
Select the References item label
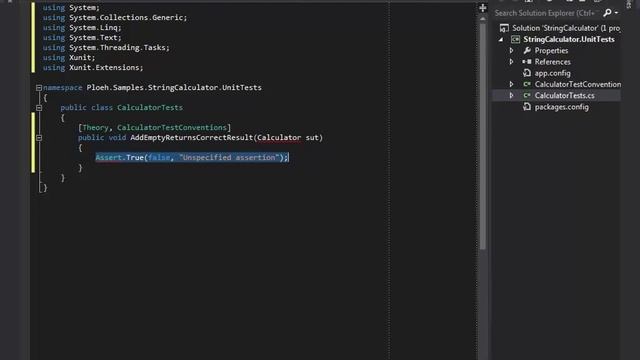point(553,62)
